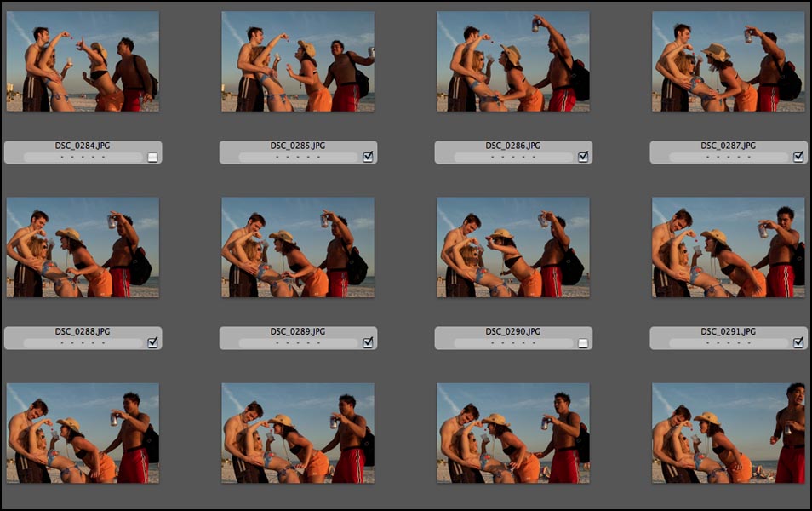Uncheck the DSC_0285.JPG checkbox
This screenshot has width=812, height=511.
coord(368,157)
